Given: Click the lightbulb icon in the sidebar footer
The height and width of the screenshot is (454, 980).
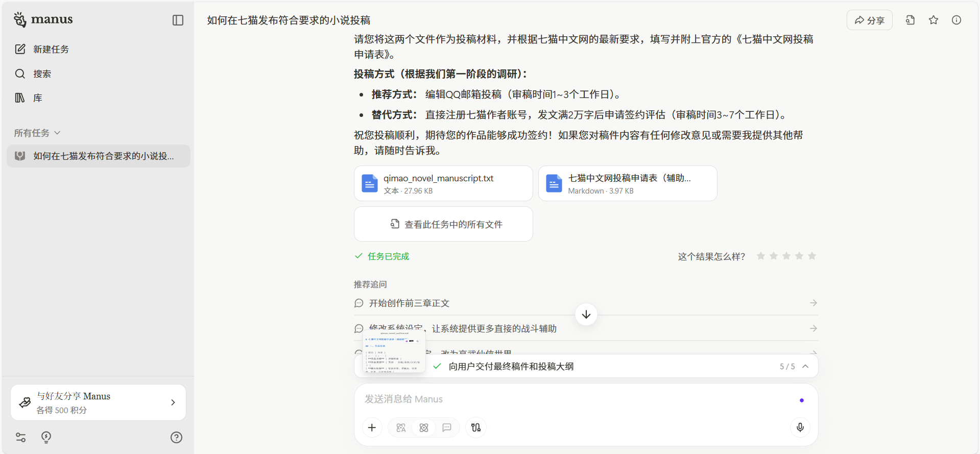Looking at the screenshot, I should tap(46, 437).
